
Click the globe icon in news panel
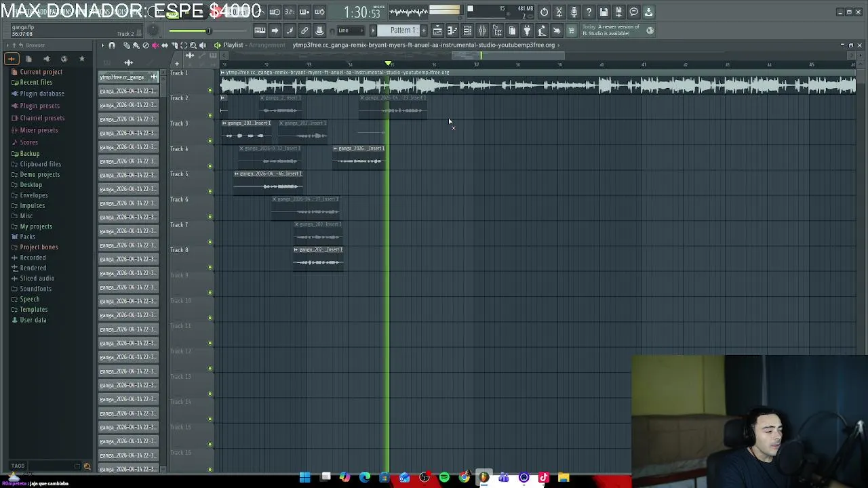tap(650, 30)
